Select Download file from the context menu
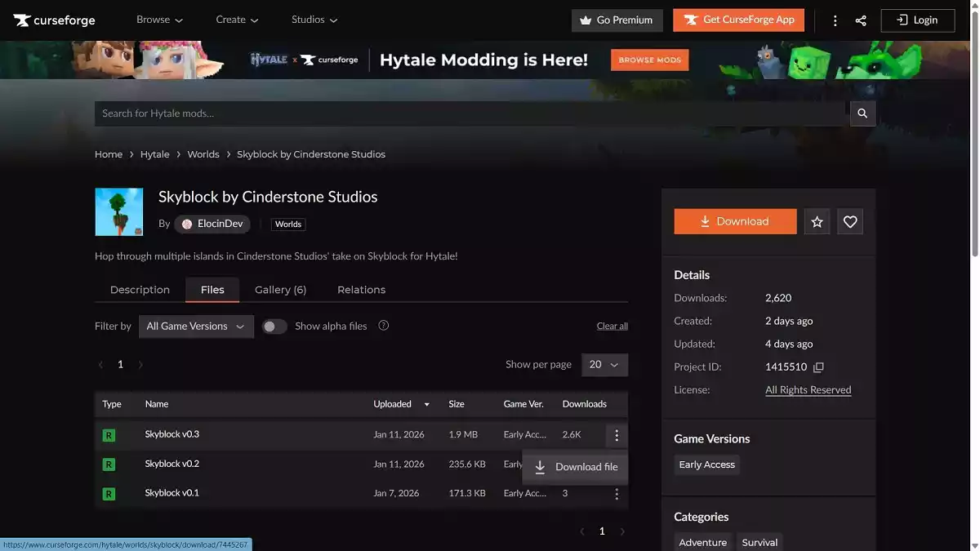The width and height of the screenshot is (980, 551). pyautogui.click(x=575, y=466)
